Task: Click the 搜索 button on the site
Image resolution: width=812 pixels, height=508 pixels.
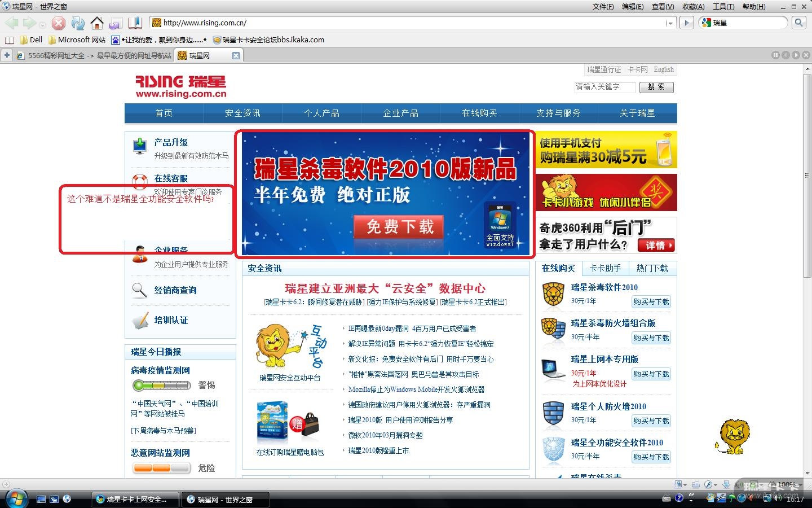Action: tap(656, 87)
